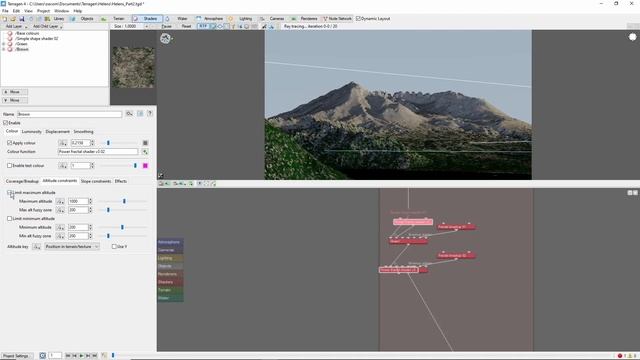Toggle the Dynamic Layout checkbox
The height and width of the screenshot is (360, 640).
[358, 19]
